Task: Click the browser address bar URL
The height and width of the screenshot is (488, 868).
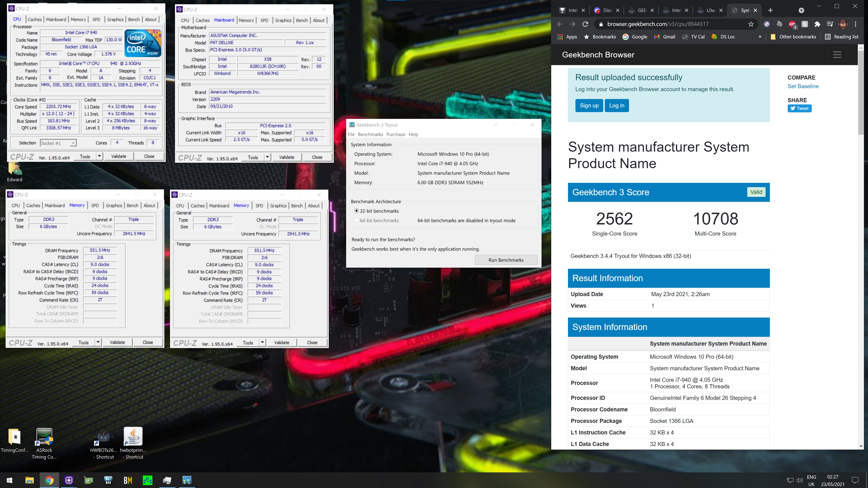Action: click(658, 24)
